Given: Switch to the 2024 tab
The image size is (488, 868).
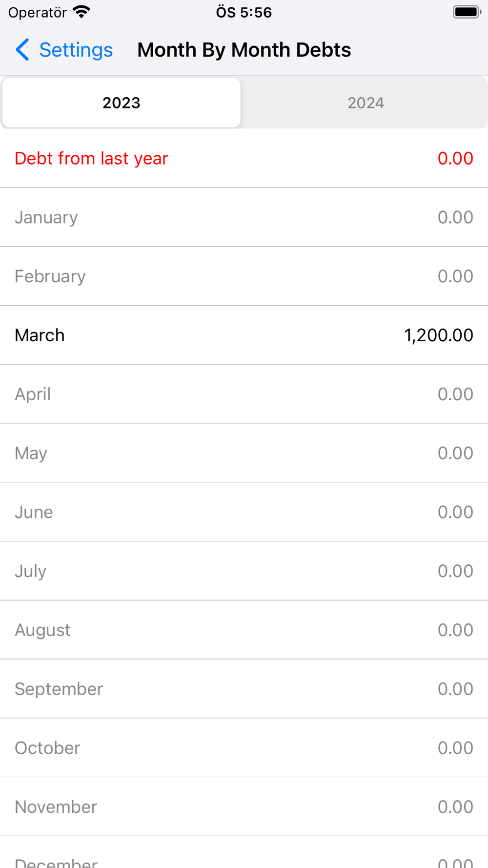Looking at the screenshot, I should click(x=366, y=103).
